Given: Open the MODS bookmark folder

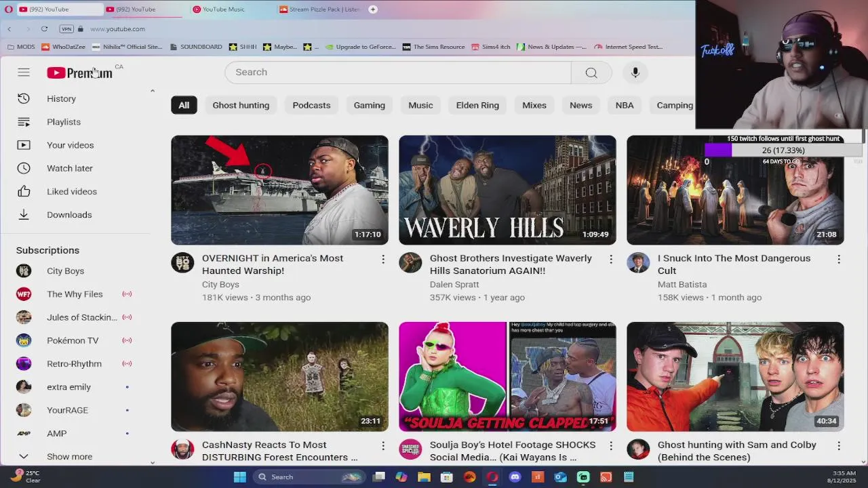Looking at the screenshot, I should tap(20, 47).
